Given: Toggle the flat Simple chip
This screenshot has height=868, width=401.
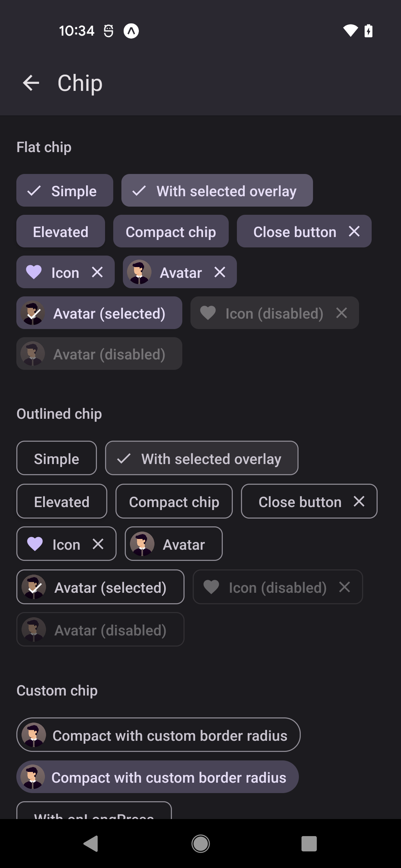Looking at the screenshot, I should [65, 191].
